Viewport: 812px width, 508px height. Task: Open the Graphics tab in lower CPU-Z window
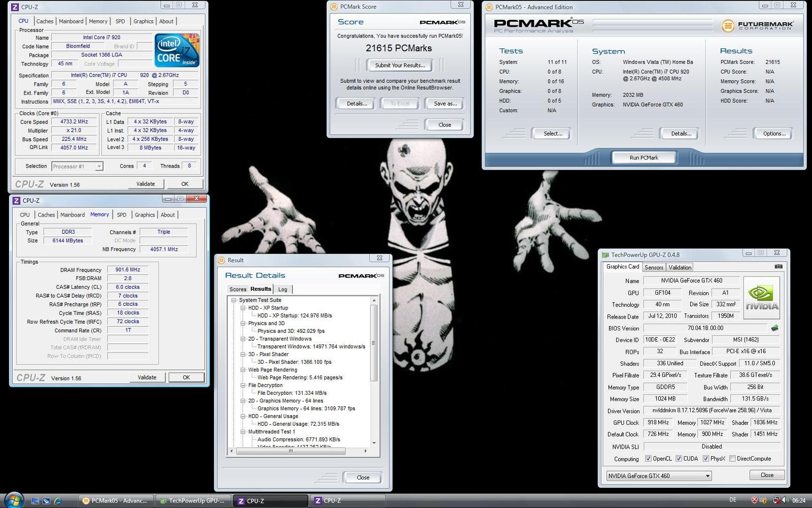[145, 215]
